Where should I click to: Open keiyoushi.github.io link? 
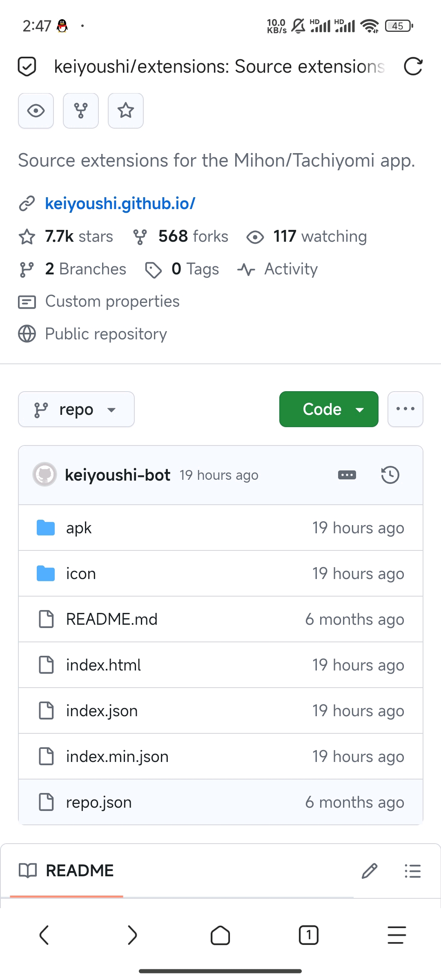120,203
